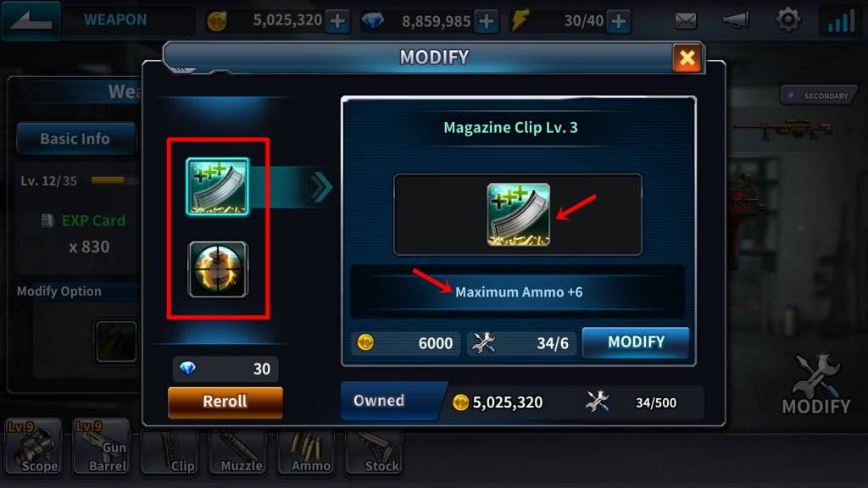
Task: Add energy with the plus button
Action: [619, 21]
